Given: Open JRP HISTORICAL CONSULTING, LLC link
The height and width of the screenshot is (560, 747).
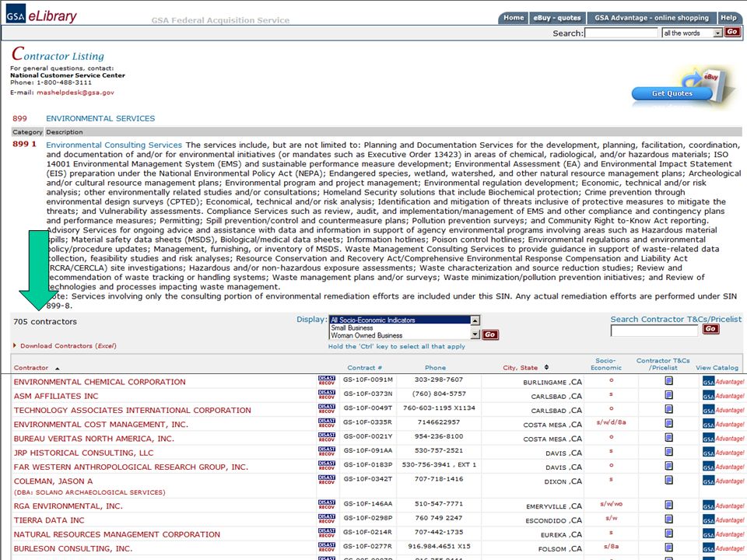Looking at the screenshot, I should (x=83, y=453).
